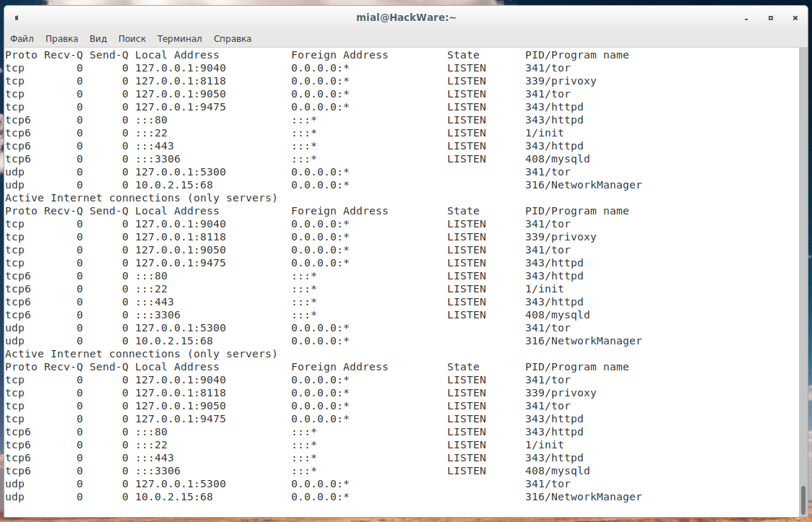Click the first 'Active Internet connections' line
Image resolution: width=812 pixels, height=522 pixels.
tap(141, 198)
